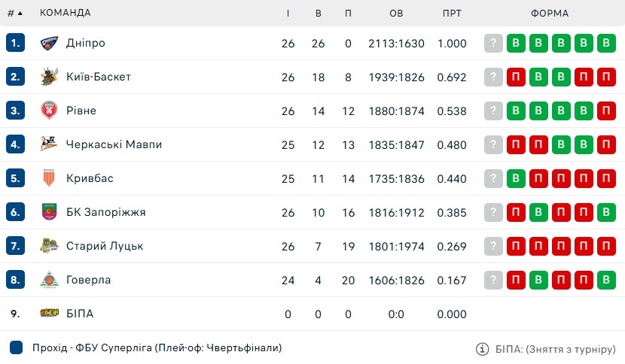Sort standings by the ПРТ column
This screenshot has width=625, height=364.
coord(452,13)
